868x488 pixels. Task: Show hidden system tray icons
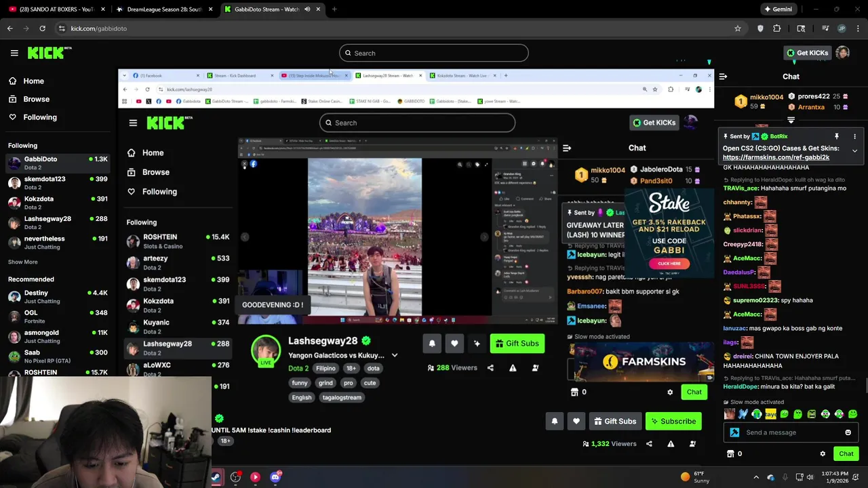click(x=756, y=477)
